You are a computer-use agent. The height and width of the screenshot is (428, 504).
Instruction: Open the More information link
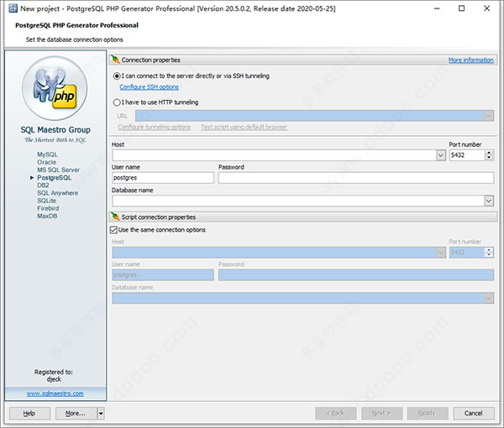pyautogui.click(x=470, y=60)
